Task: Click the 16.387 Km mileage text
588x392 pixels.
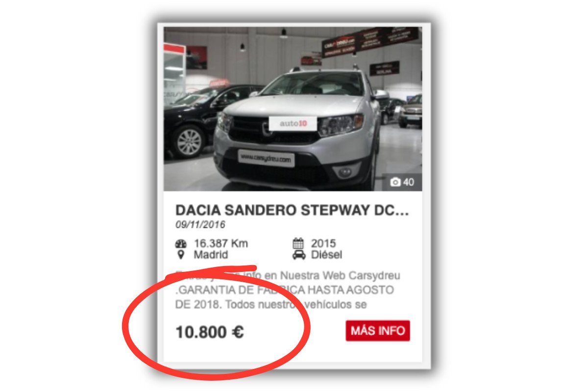Action: (x=221, y=244)
